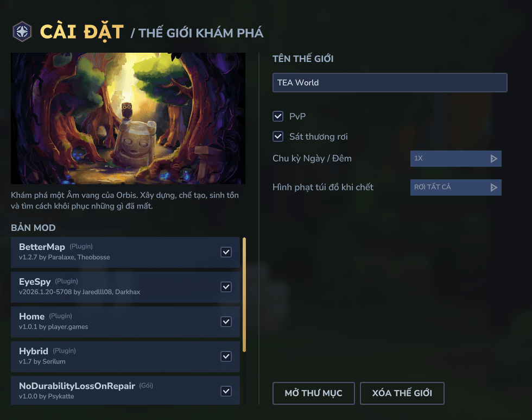Image resolution: width=532 pixels, height=420 pixels.
Task: Click the death penalty dropdown arrow icon
Action: [x=493, y=187]
